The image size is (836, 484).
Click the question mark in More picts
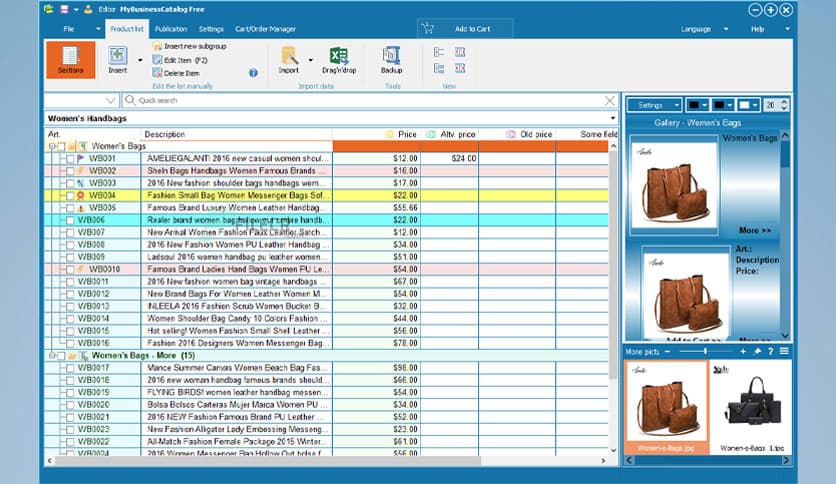[x=770, y=351]
